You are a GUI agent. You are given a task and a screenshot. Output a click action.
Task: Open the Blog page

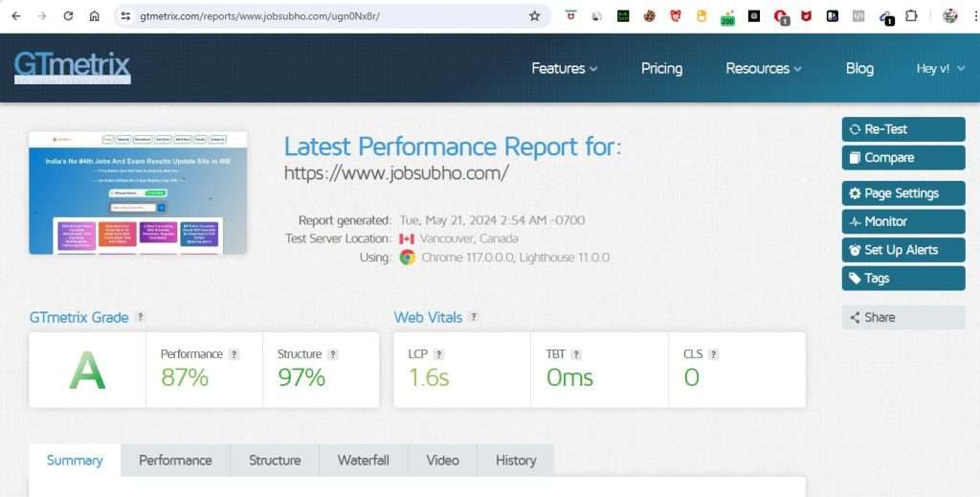click(859, 68)
